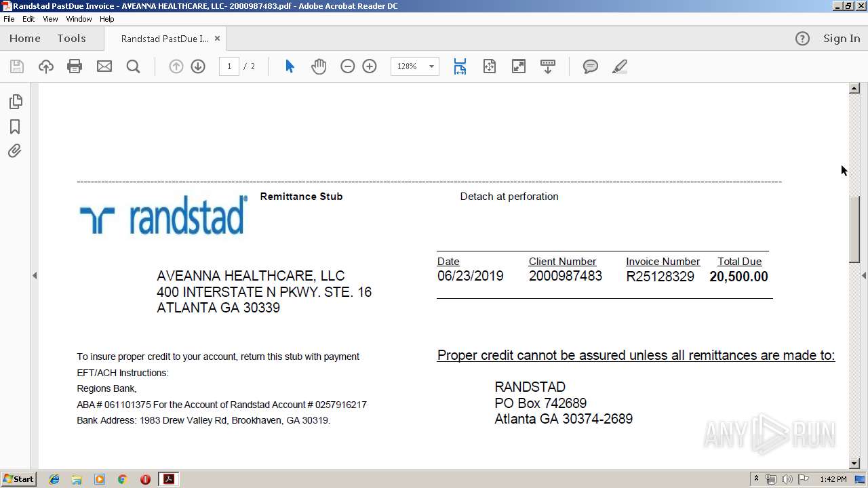Open File Explorer from taskbar
The height and width of the screenshot is (488, 868).
(77, 479)
